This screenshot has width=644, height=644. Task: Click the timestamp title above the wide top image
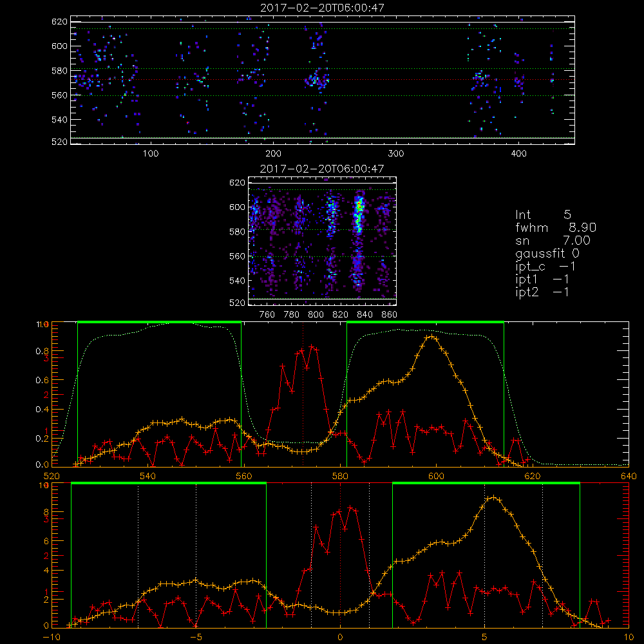[323, 8]
